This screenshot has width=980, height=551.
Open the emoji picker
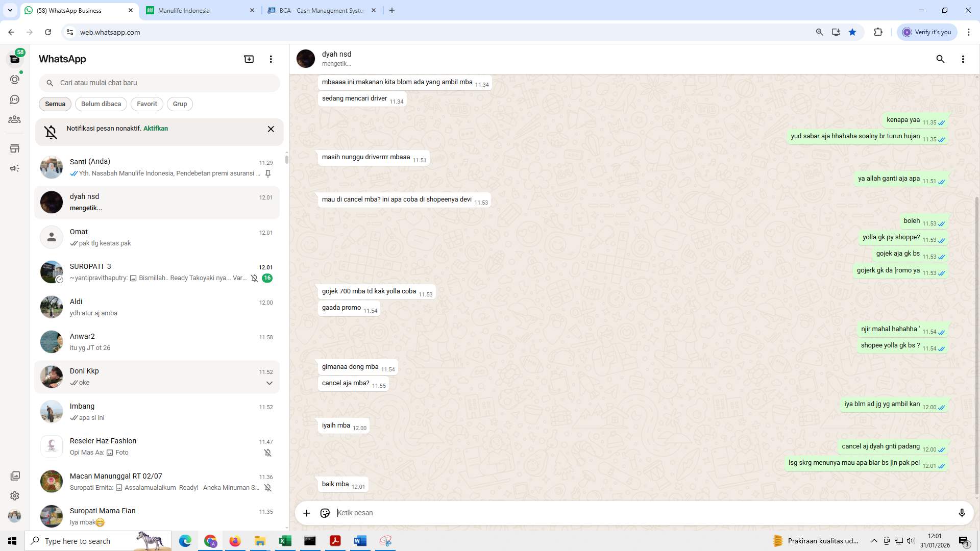click(325, 513)
